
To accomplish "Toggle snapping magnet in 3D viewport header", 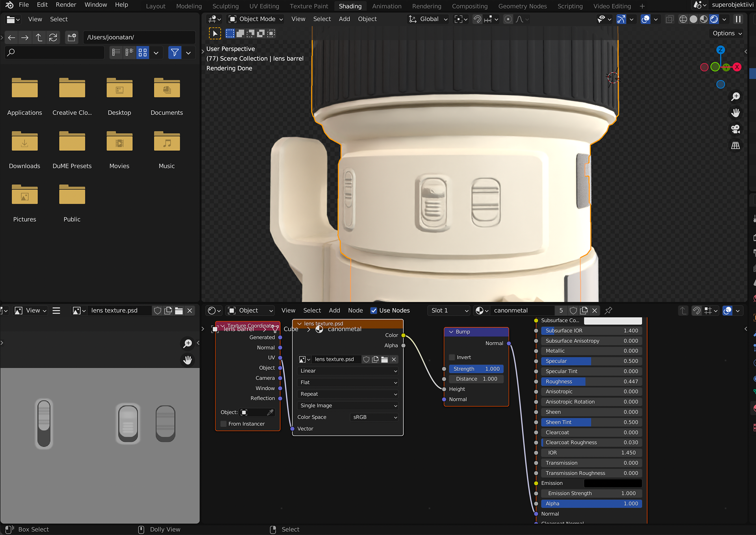I will [x=477, y=19].
